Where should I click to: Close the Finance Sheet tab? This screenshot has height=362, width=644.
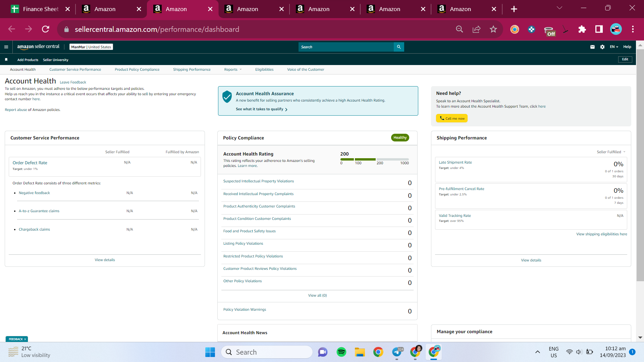[68, 9]
